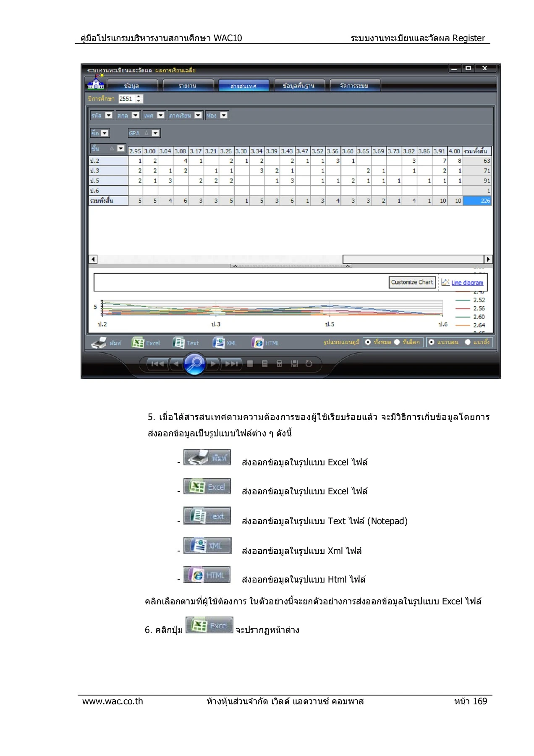Image resolution: width=534 pixels, height=756 pixels.
Task: Click the line chart icon beside Line diagram
Action: point(445,282)
